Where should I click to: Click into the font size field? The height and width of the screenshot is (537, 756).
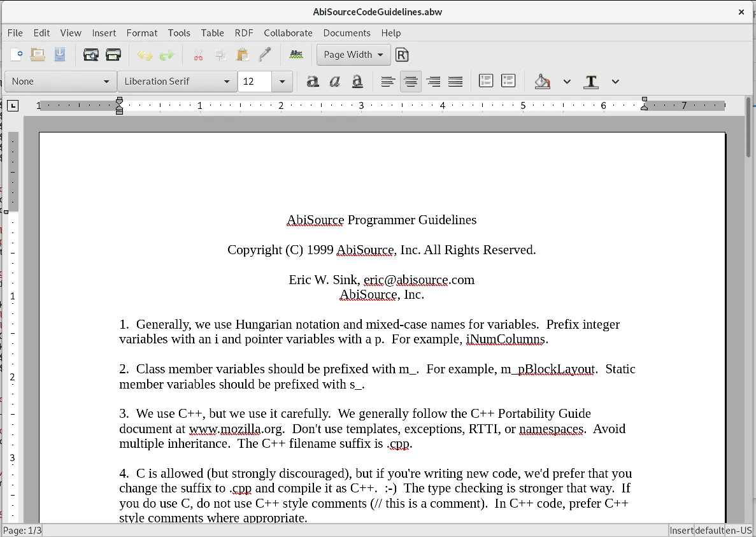pos(255,82)
